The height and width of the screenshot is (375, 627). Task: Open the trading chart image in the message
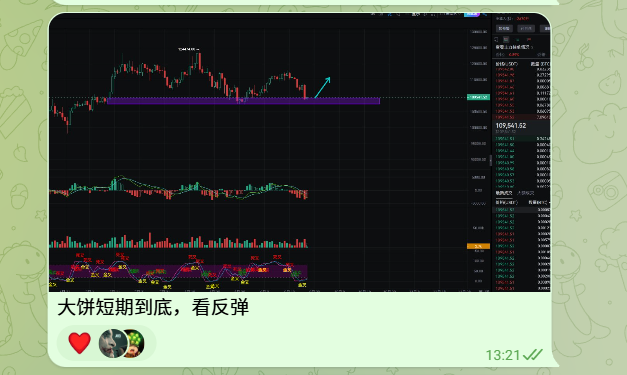[300, 152]
